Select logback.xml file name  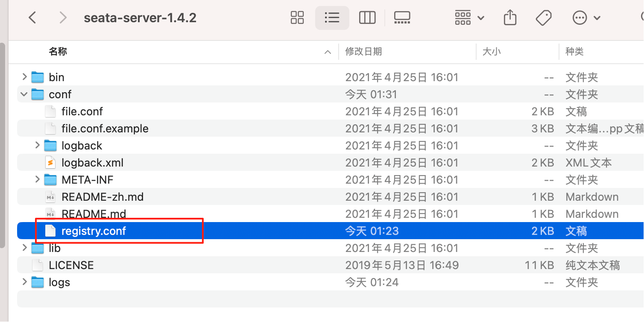(93, 163)
